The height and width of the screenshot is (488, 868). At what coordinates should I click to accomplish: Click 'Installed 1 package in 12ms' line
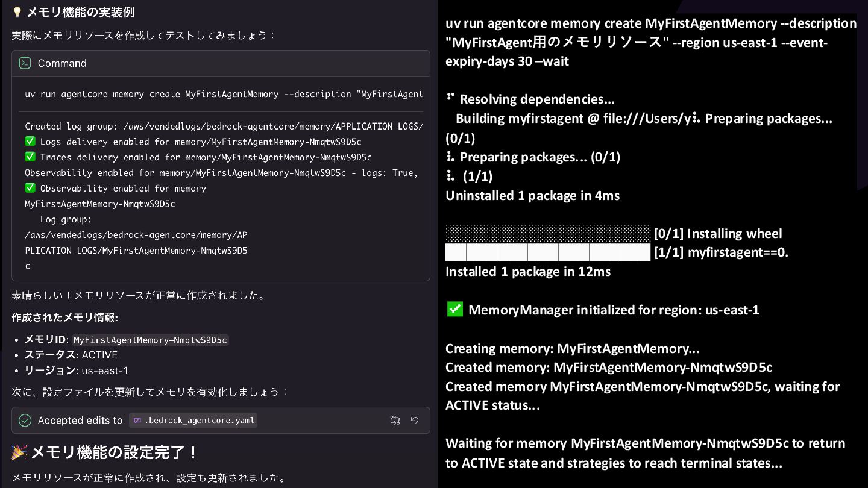point(528,271)
